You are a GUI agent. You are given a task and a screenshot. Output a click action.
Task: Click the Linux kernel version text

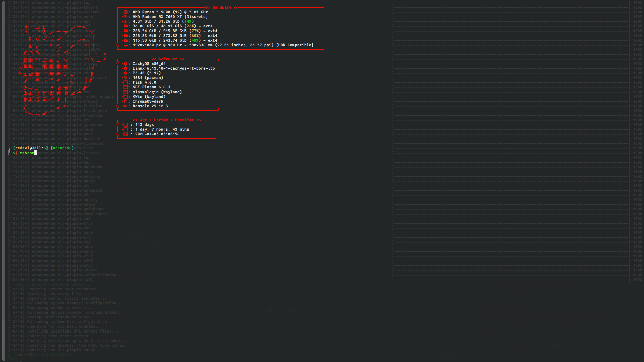pos(173,68)
